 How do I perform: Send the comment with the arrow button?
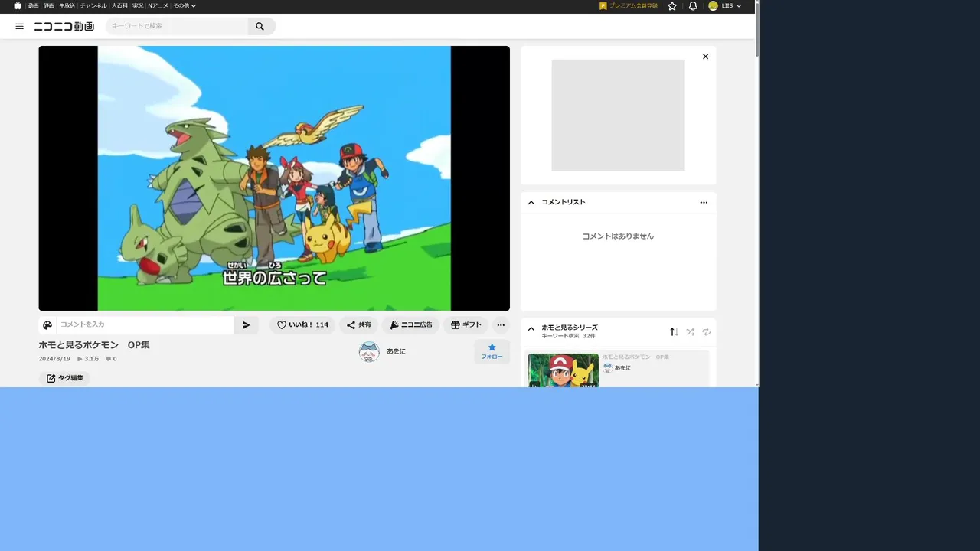[x=246, y=325]
